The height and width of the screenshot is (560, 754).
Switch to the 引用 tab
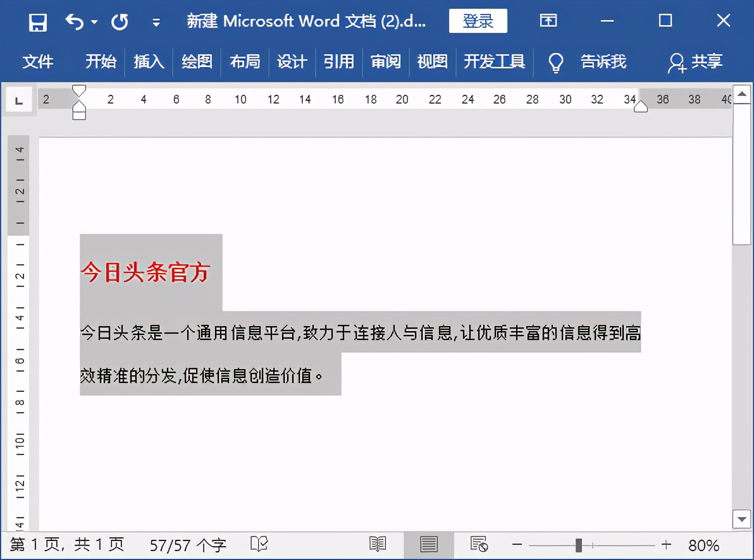coord(338,61)
